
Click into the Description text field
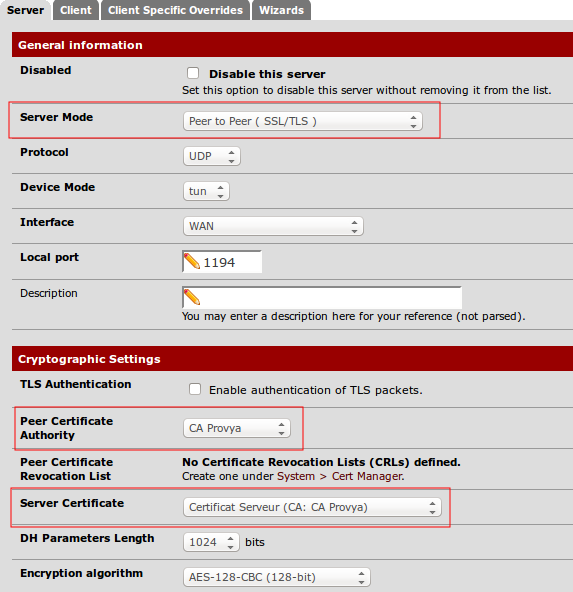(322, 298)
